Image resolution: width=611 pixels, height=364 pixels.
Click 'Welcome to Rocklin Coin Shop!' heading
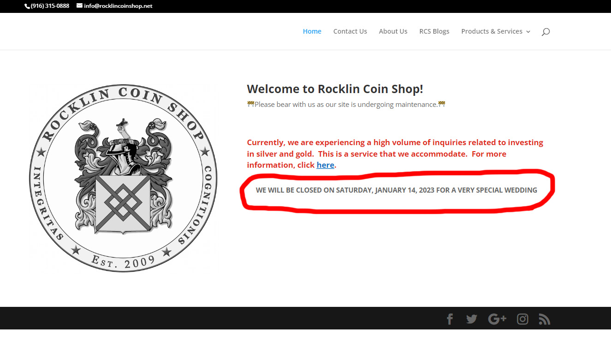click(335, 89)
